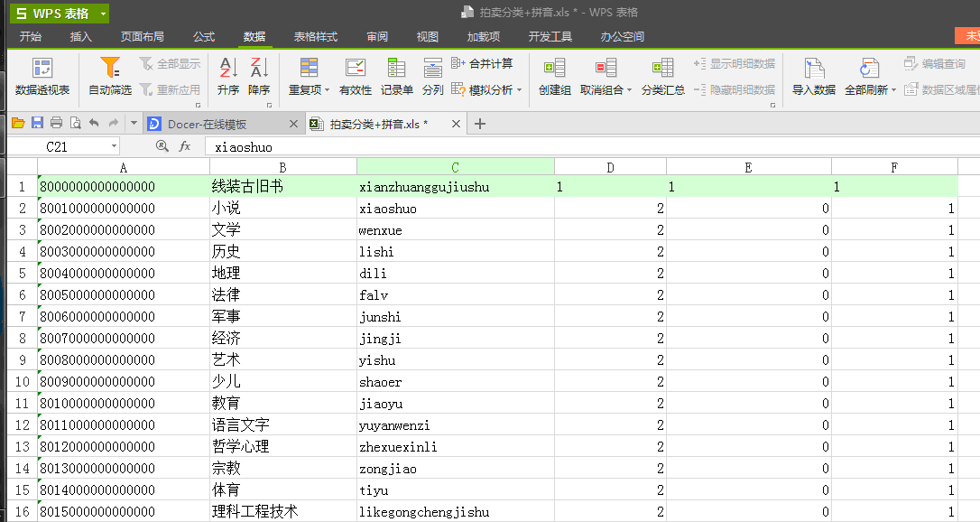Click Create Group (创建组)
The height and width of the screenshot is (522, 980).
click(x=554, y=76)
